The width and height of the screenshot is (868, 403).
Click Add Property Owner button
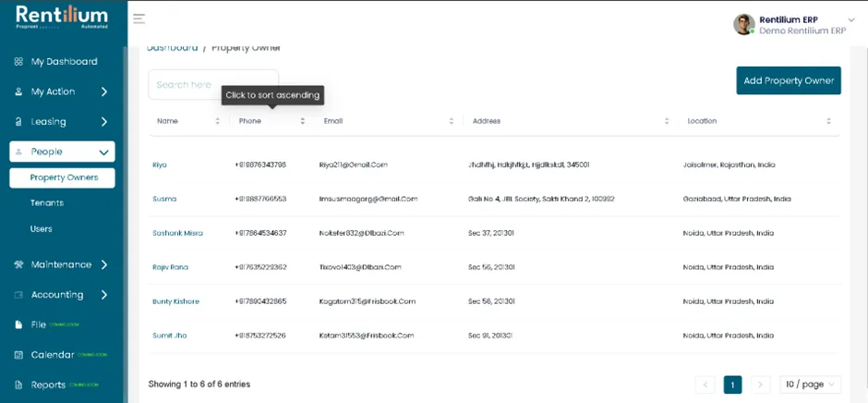point(789,80)
